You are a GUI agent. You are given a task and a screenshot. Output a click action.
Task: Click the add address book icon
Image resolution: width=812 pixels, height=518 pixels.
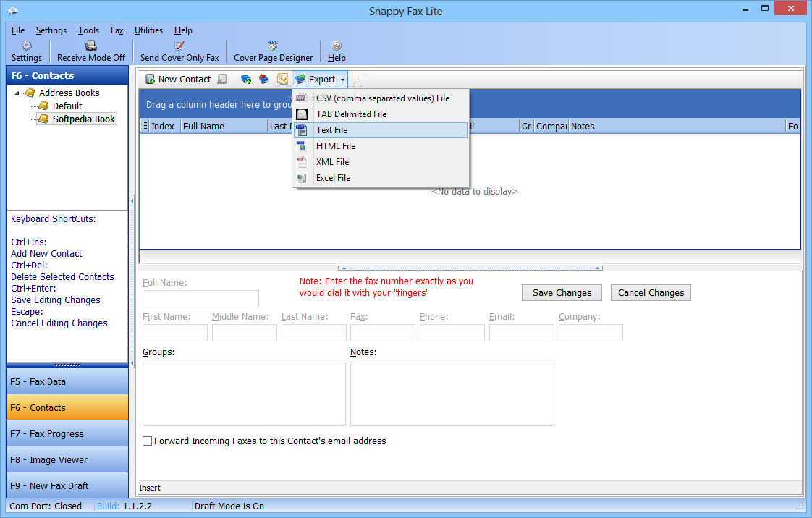pyautogui.click(x=246, y=79)
